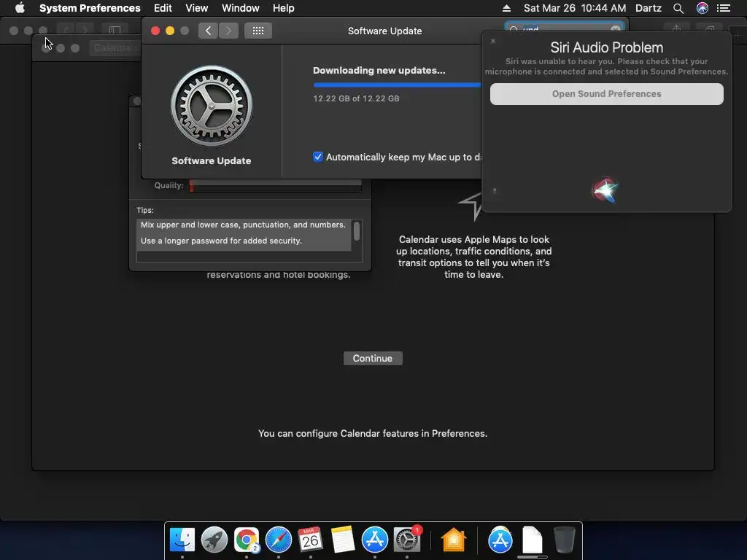
Task: Open the Dartz user menu
Action: coord(649,8)
